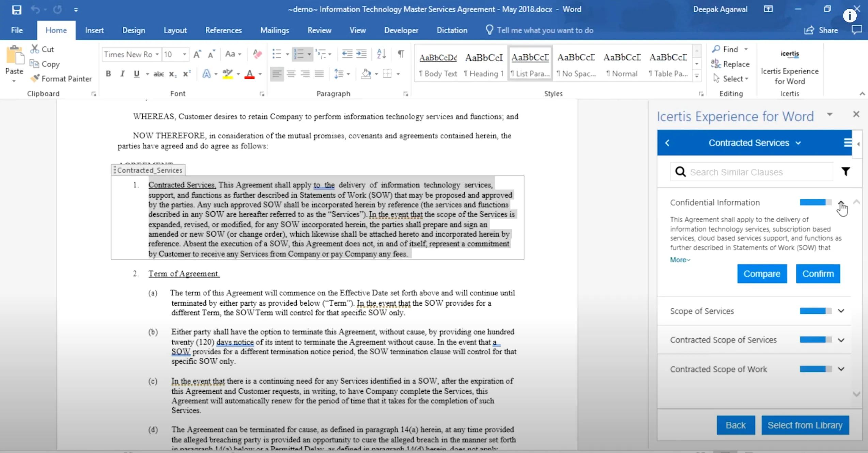
Task: Click Confidential Information similarity bar
Action: point(816,202)
